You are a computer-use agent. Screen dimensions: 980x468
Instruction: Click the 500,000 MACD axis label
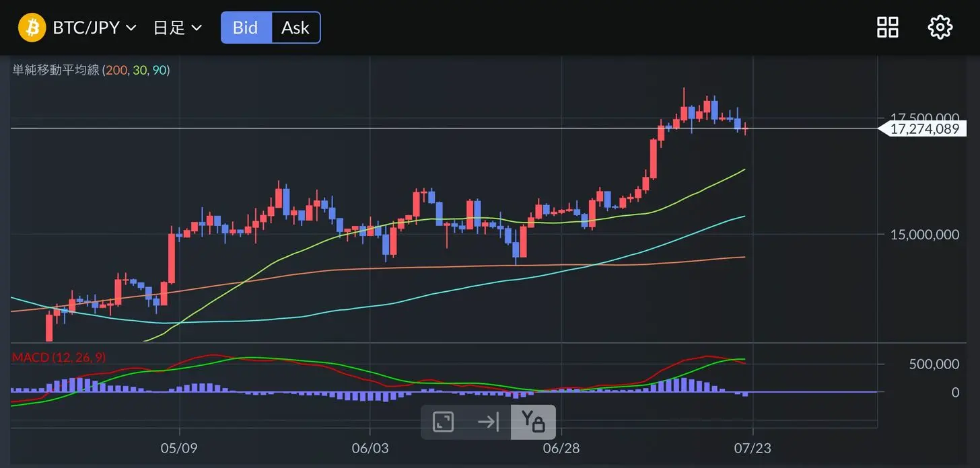934,364
